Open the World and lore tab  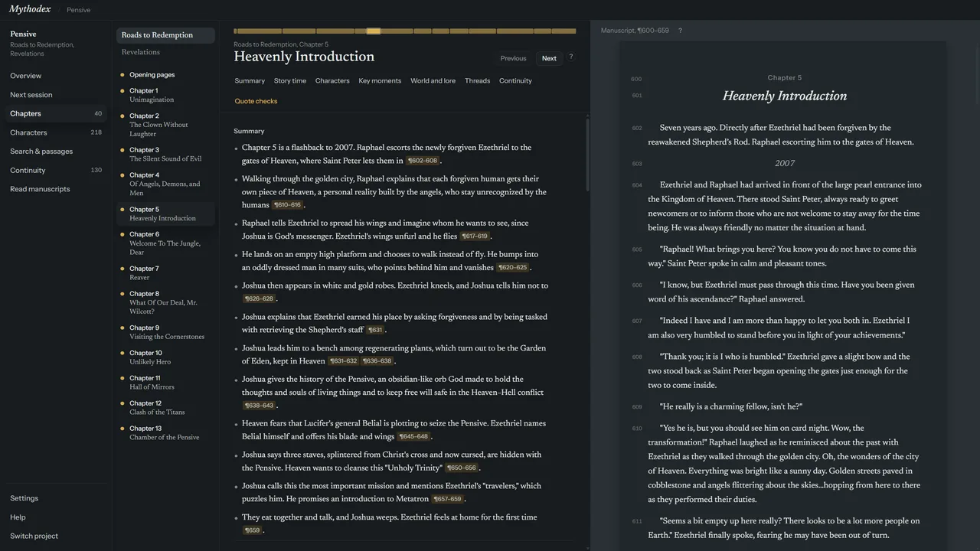(x=433, y=80)
